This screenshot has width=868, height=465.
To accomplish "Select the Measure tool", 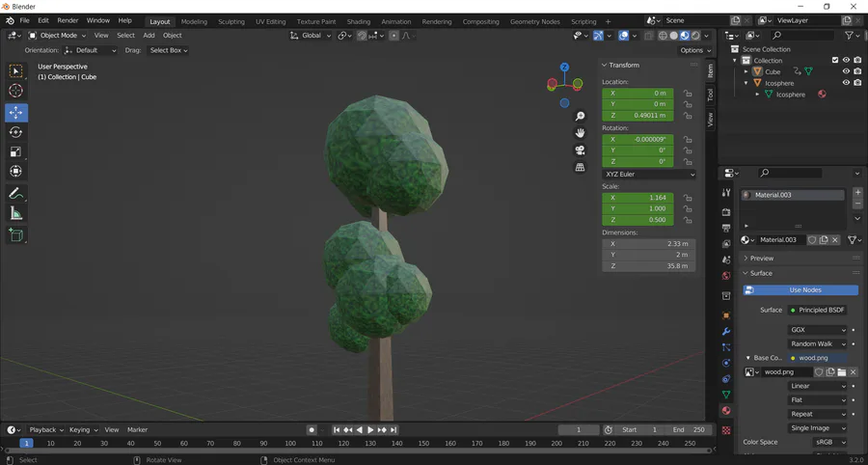I will click(x=15, y=213).
